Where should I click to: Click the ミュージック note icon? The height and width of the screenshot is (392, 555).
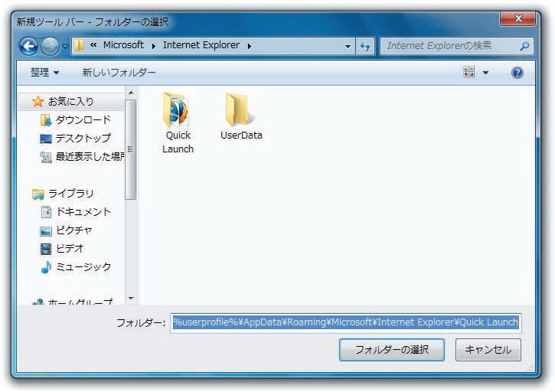click(46, 267)
